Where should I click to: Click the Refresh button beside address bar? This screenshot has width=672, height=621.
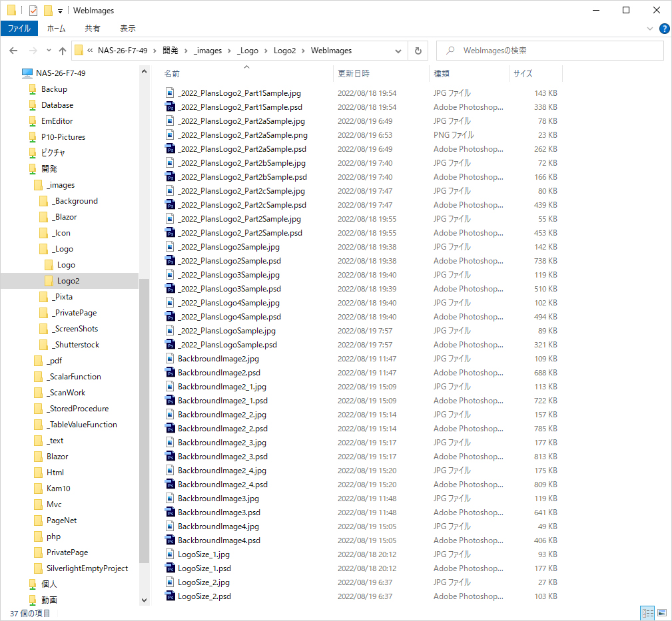pos(418,51)
